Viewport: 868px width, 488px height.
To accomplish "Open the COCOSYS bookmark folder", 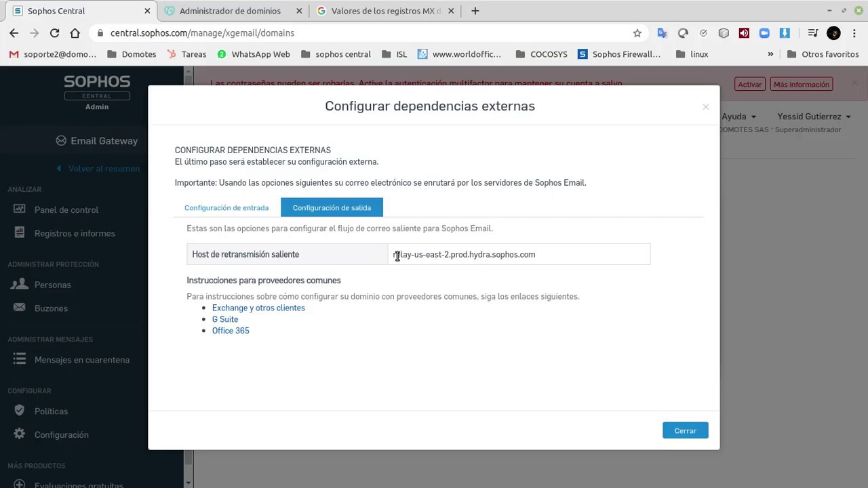I will 541,54.
